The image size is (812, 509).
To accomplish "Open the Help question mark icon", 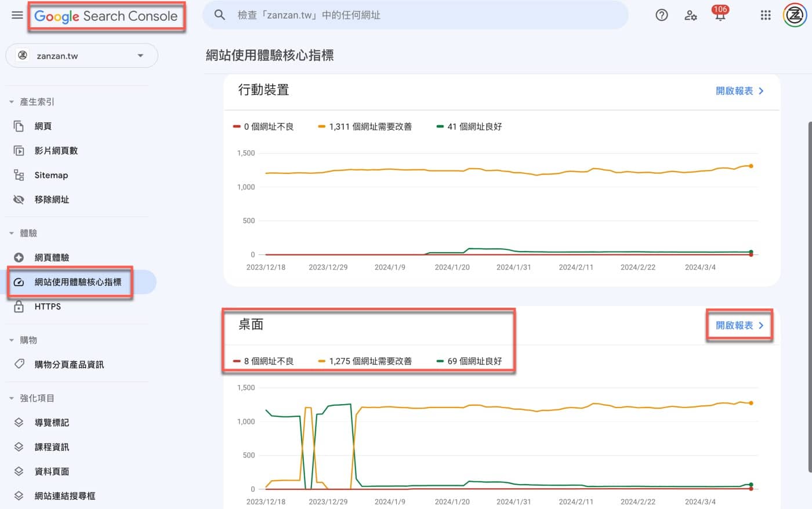I will click(x=662, y=15).
